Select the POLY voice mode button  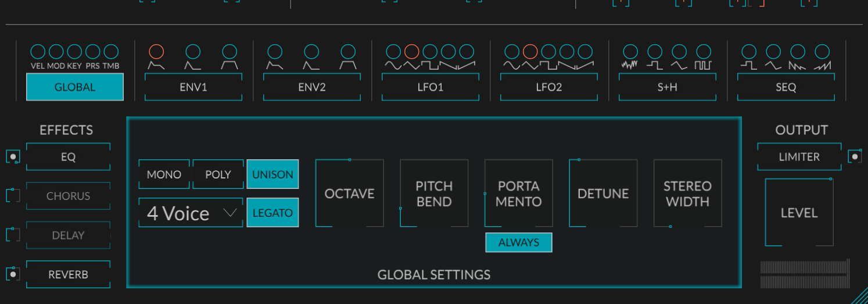pyautogui.click(x=218, y=174)
